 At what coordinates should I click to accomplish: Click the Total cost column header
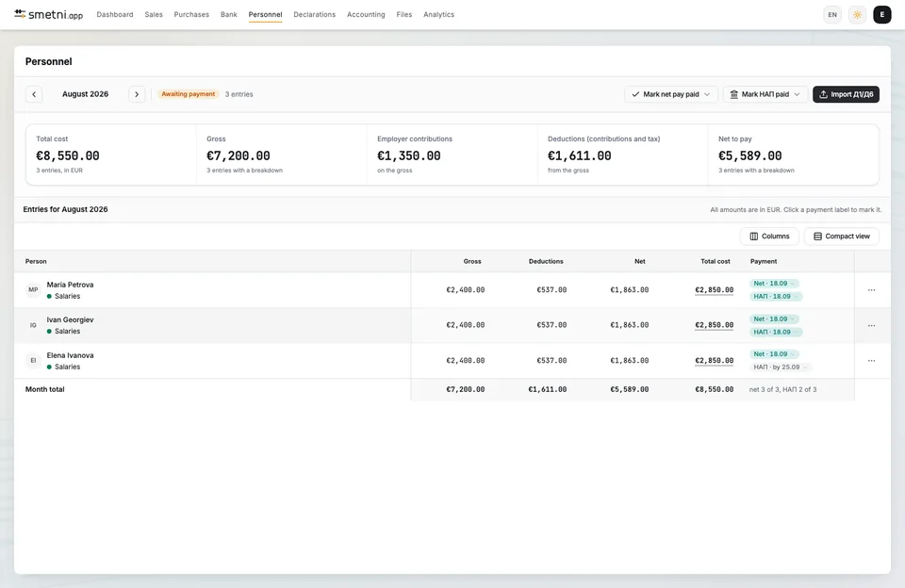coord(716,261)
